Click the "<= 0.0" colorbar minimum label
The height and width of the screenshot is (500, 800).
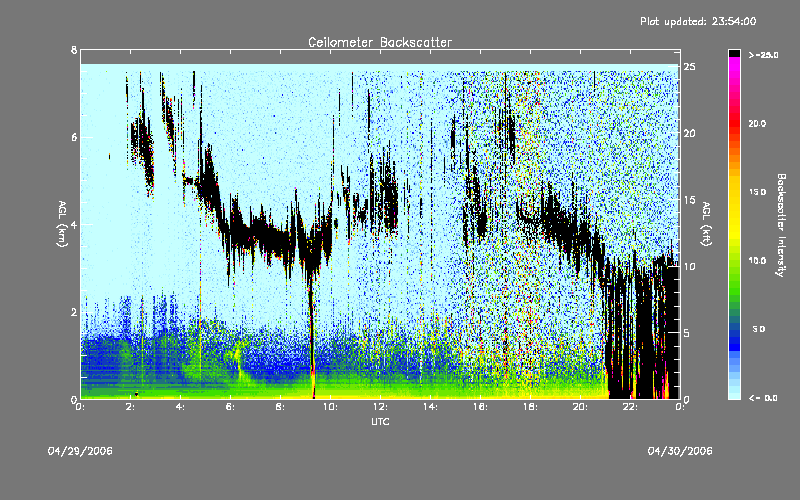763,398
